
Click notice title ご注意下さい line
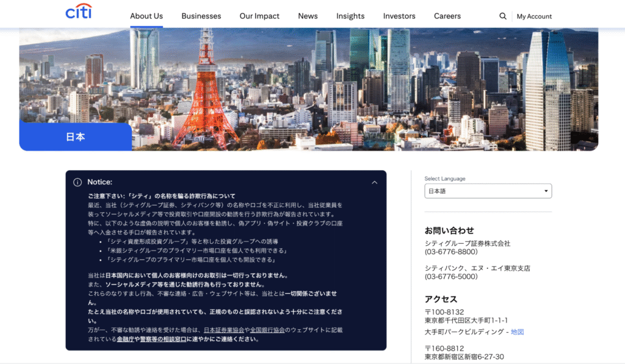pos(161,196)
